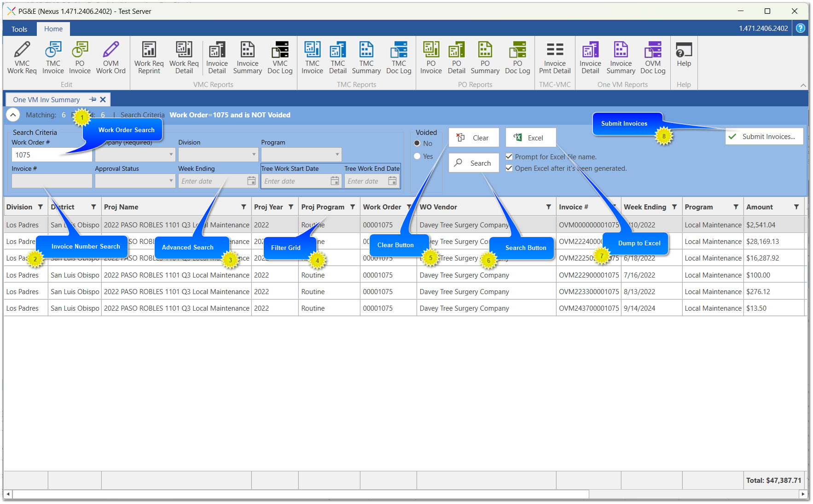Collapse the search criteria panel
This screenshot has height=504, width=813.
pyautogui.click(x=13, y=115)
